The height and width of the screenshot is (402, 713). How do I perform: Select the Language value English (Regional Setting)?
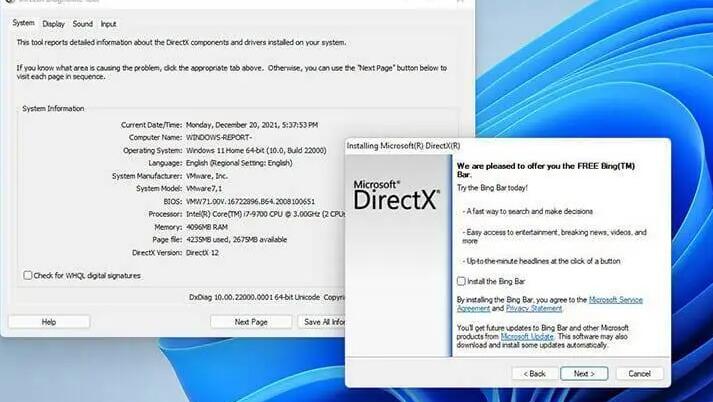click(239, 163)
